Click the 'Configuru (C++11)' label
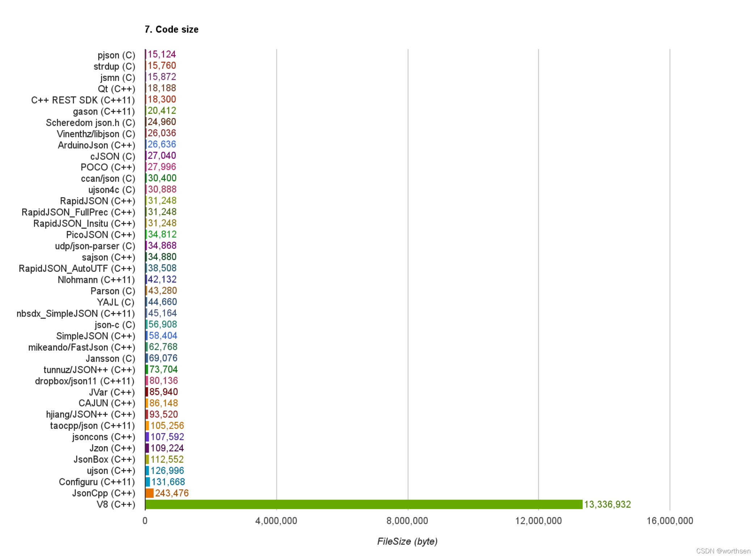 click(x=97, y=482)
